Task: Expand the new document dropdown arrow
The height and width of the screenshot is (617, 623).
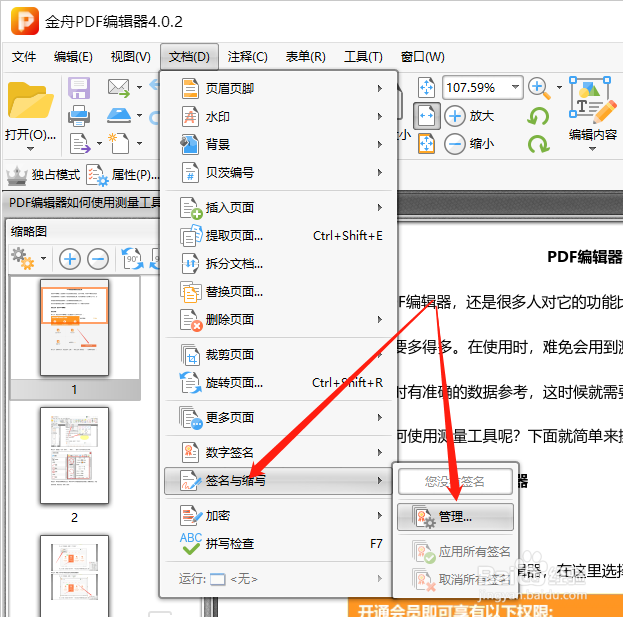Action: [x=139, y=143]
